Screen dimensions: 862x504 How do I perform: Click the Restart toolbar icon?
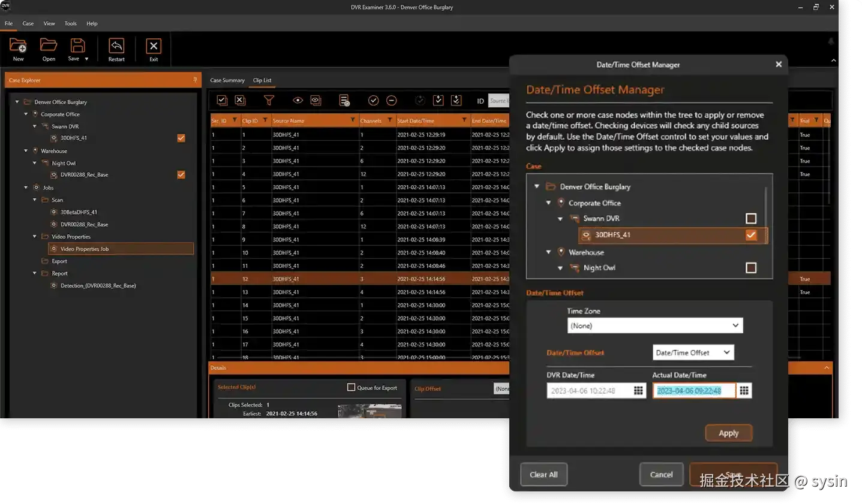116,45
